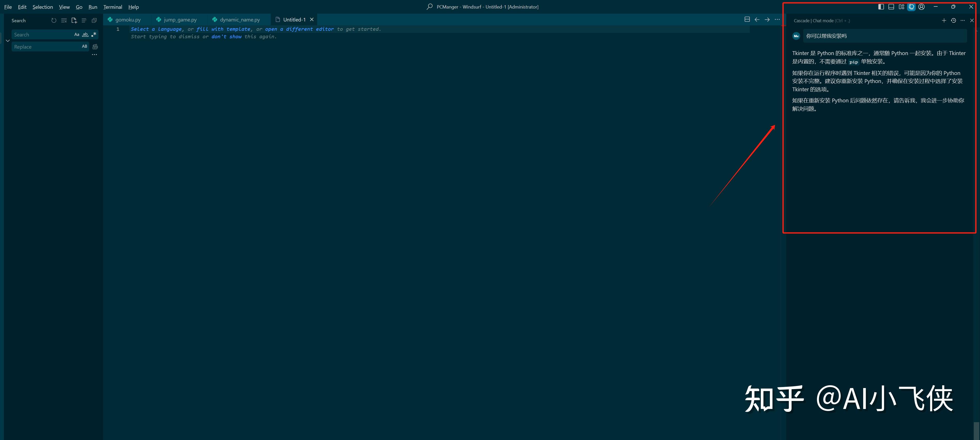Toggle Preserve Case in Replace field
The height and width of the screenshot is (440, 980).
85,47
